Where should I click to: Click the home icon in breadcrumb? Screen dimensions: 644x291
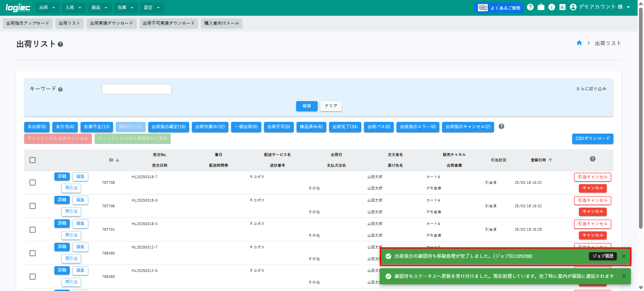(579, 43)
